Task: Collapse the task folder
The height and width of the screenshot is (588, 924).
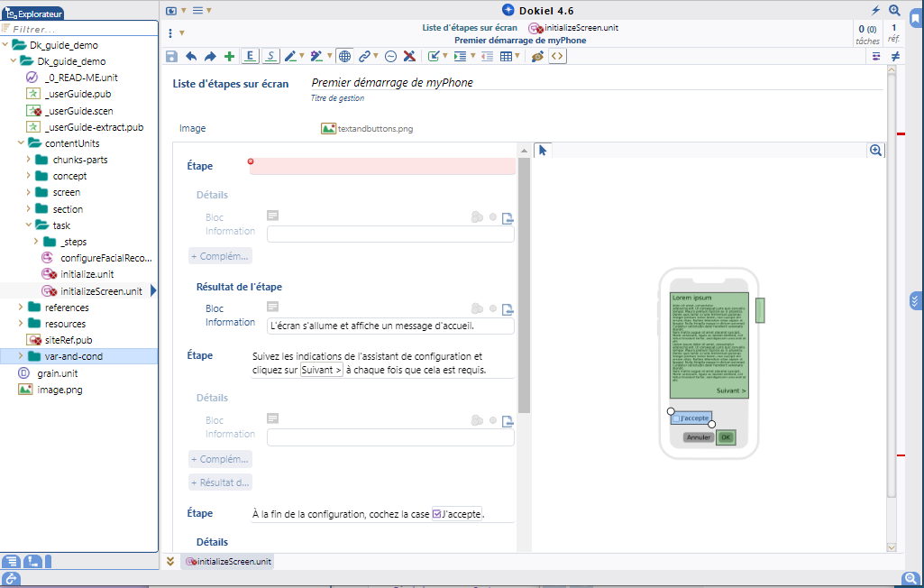Action: pos(28,225)
